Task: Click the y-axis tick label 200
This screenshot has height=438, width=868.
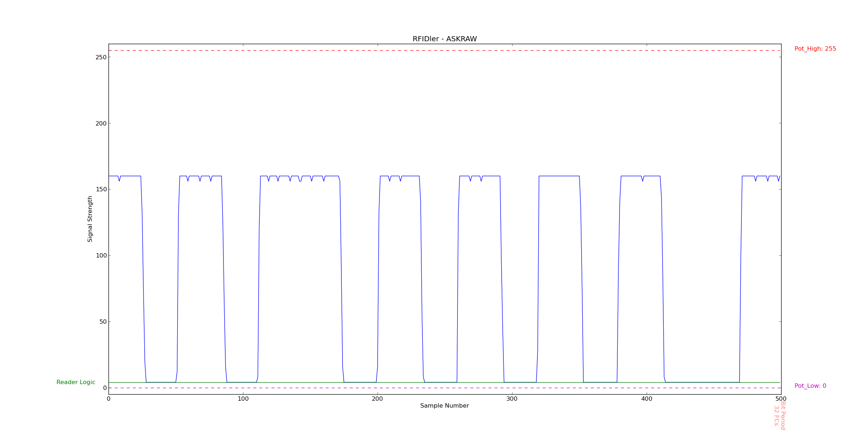Action: (101, 123)
